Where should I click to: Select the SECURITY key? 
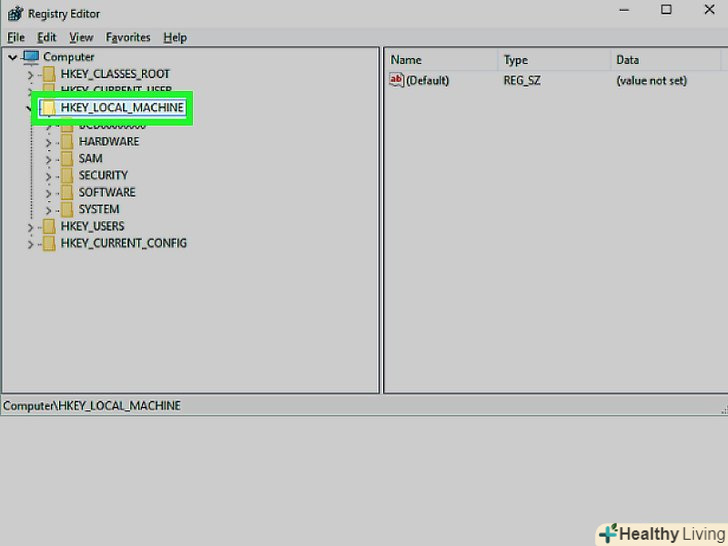103,175
